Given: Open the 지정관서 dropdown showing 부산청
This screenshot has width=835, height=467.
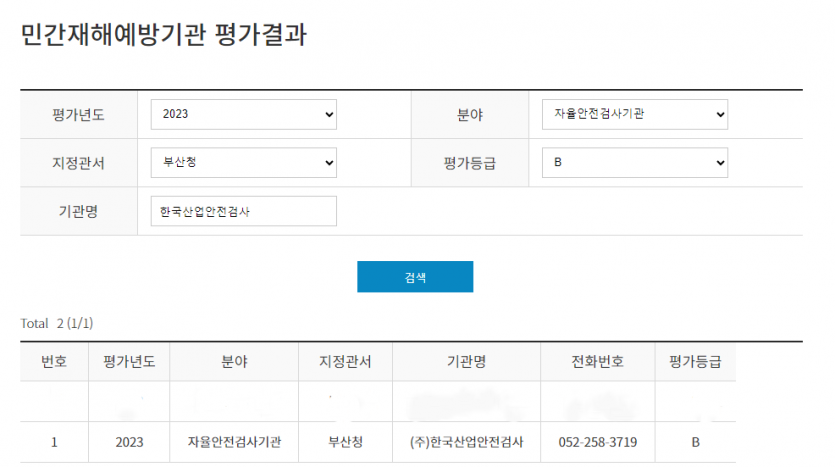Looking at the screenshot, I should pyautogui.click(x=244, y=162).
